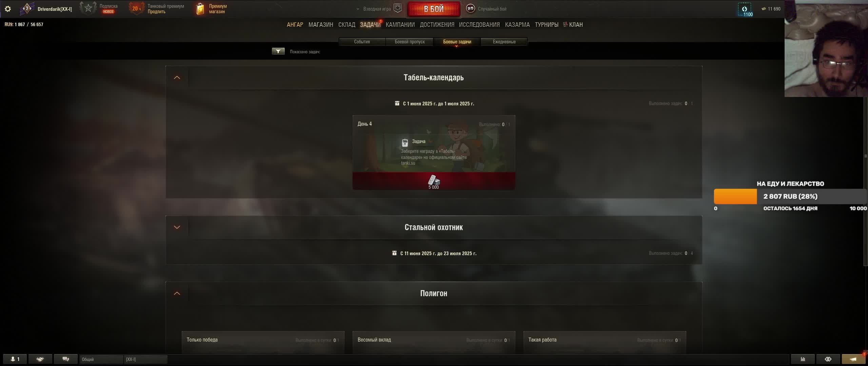Click the task filter funnel icon
Image resolution: width=868 pixels, height=366 pixels.
coord(278,51)
